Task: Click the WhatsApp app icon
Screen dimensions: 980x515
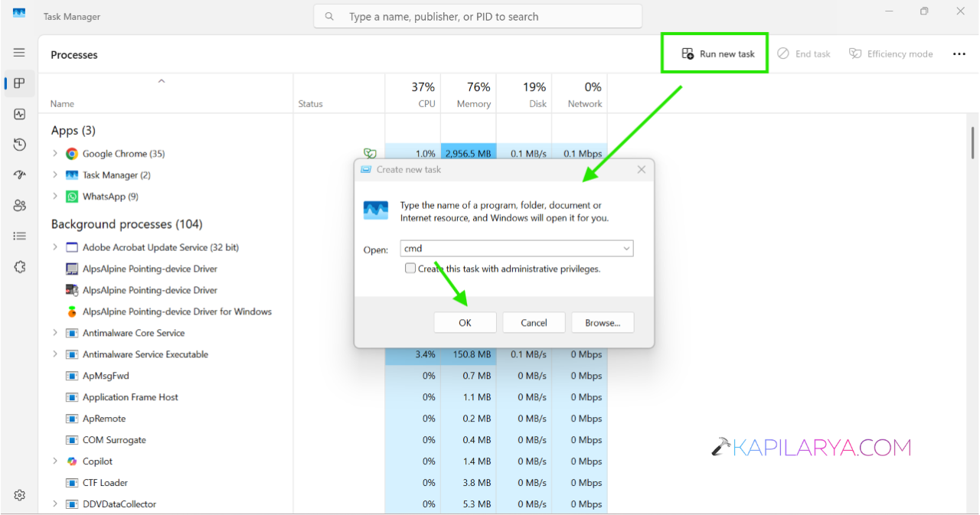Action: [72, 197]
